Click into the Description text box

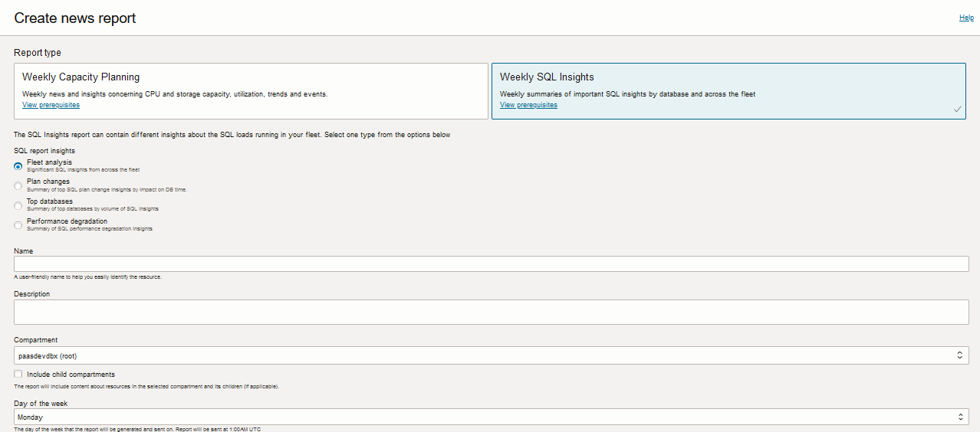click(491, 312)
